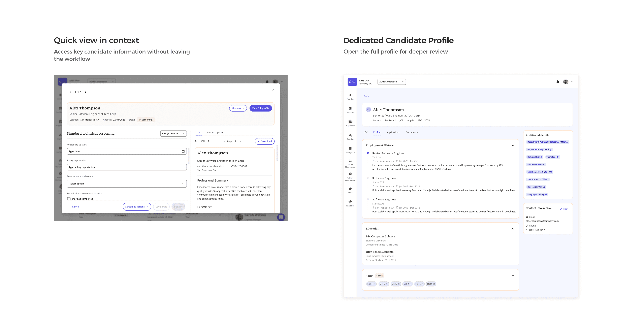The width and height of the screenshot is (644, 332).
Task: Open Requisitions in the profile sidebar
Action: tap(350, 123)
